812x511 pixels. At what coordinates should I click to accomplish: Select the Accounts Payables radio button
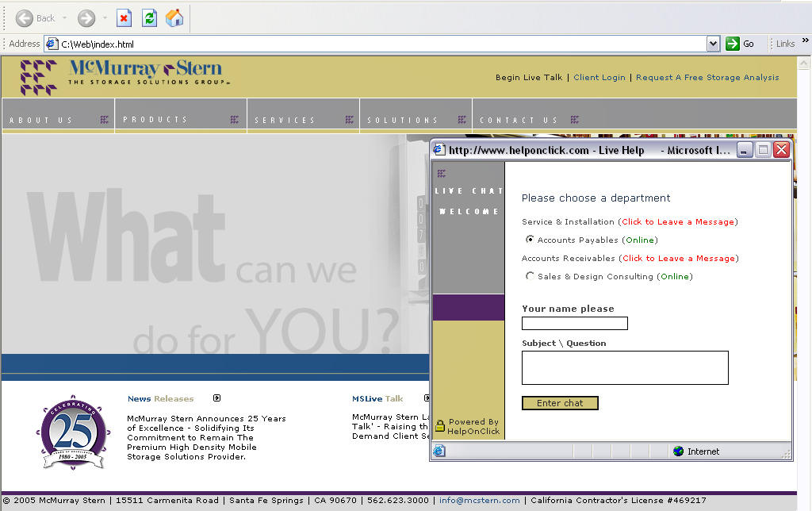pos(530,240)
